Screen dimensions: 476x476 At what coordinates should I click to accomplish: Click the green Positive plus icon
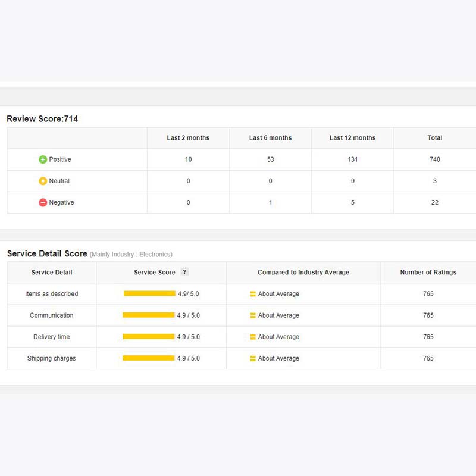(x=43, y=159)
